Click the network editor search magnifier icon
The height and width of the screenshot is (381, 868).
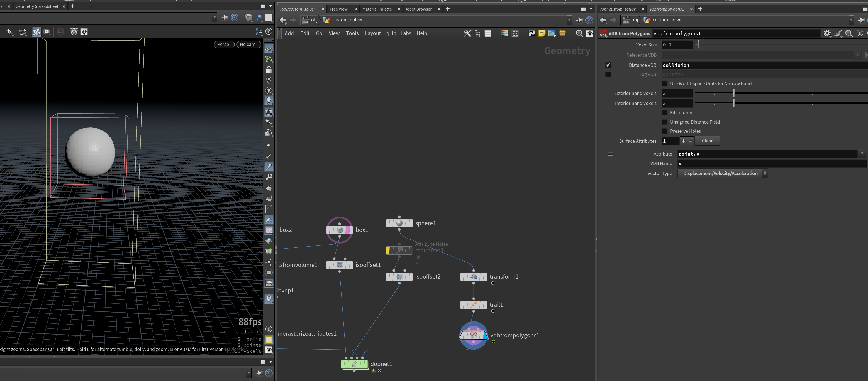click(x=579, y=33)
